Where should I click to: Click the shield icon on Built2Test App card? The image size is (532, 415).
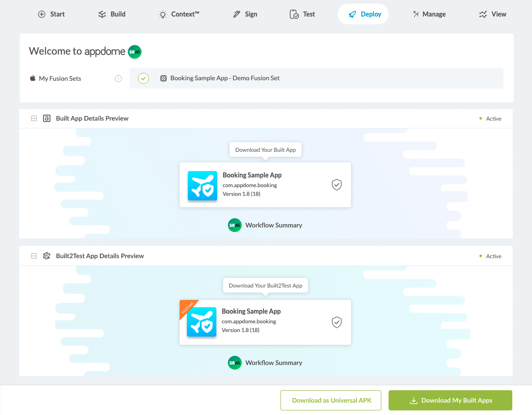coord(337,322)
